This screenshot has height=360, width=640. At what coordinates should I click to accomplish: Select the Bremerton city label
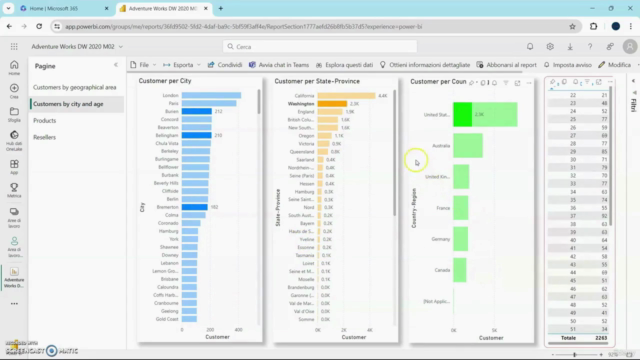[167, 207]
